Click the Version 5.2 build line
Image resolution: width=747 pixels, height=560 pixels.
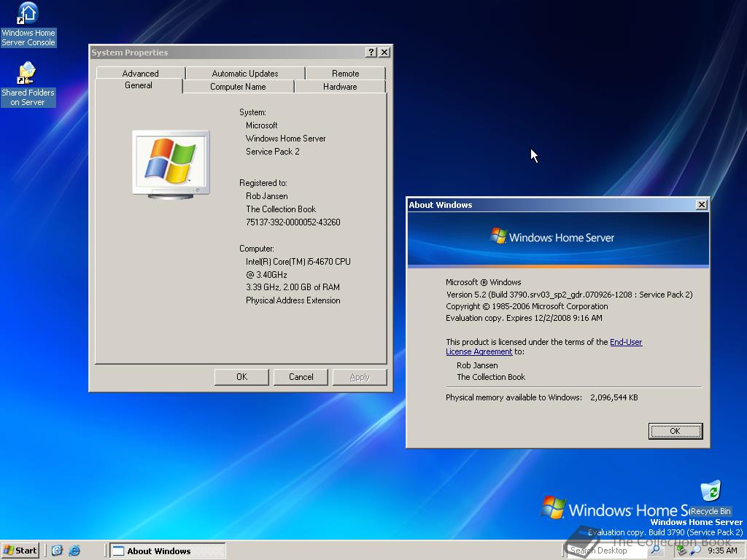[x=569, y=295]
